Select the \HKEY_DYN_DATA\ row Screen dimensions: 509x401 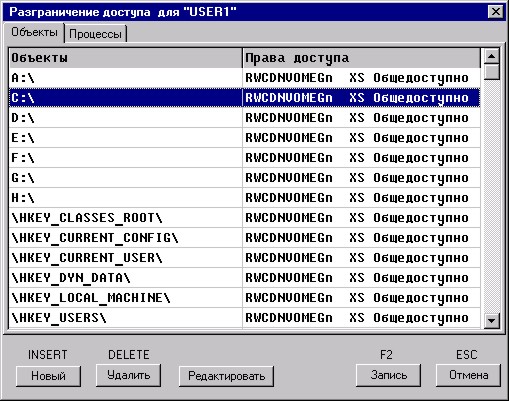245,278
